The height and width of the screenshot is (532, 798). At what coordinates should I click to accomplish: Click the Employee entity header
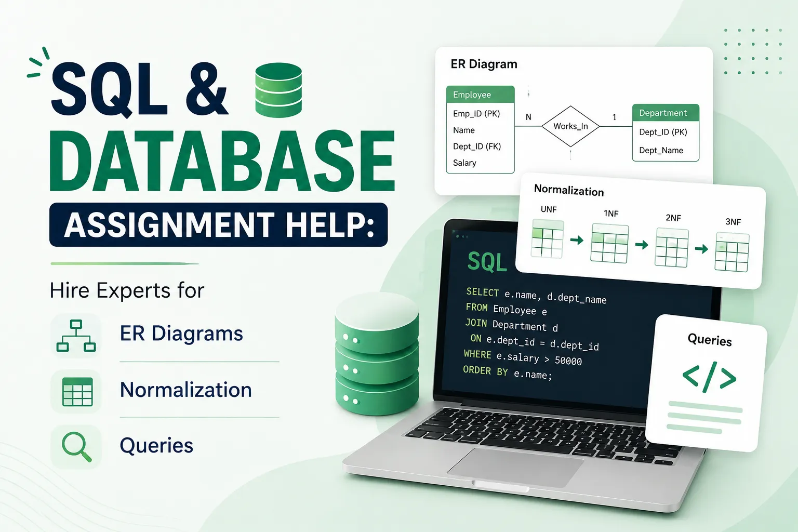480,95
